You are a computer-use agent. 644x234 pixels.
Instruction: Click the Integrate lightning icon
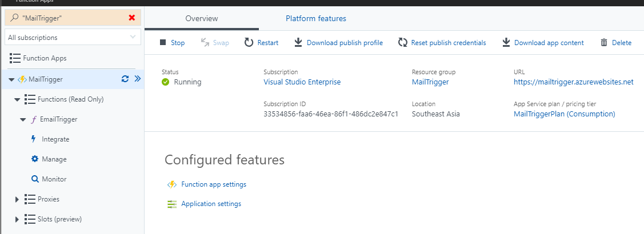click(x=34, y=139)
